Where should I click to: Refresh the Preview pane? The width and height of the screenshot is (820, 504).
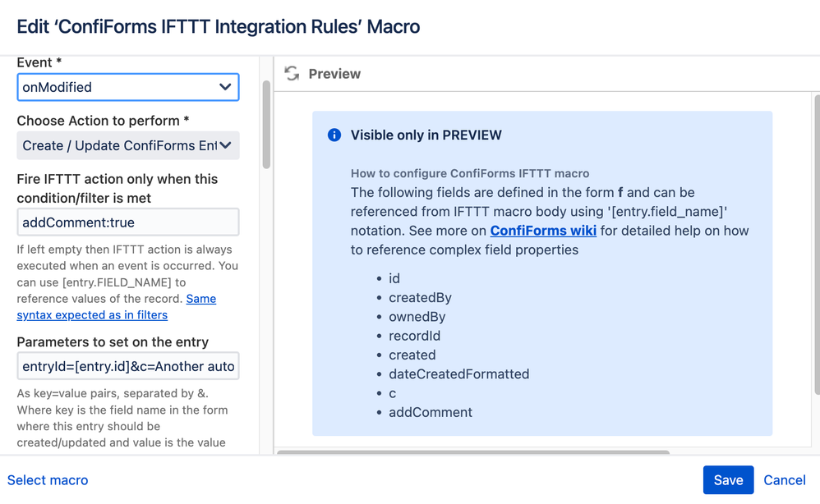(x=292, y=73)
